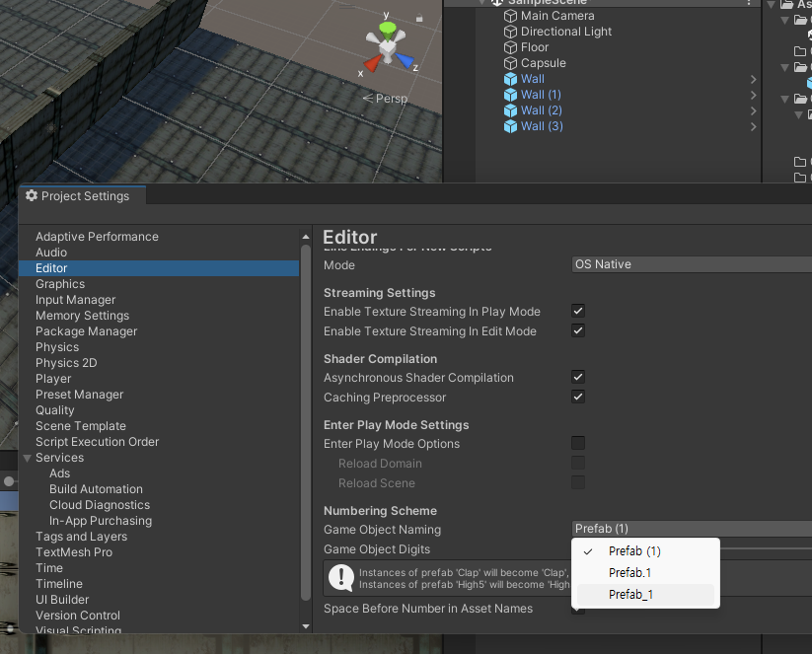This screenshot has height=654, width=812.
Task: Open Build Automation under Services
Action: coord(96,489)
